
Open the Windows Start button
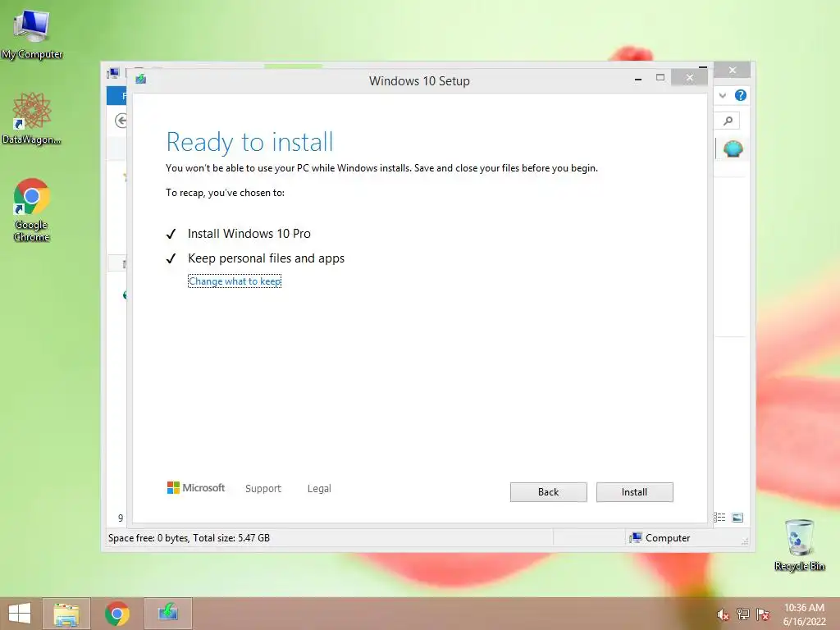coord(20,614)
